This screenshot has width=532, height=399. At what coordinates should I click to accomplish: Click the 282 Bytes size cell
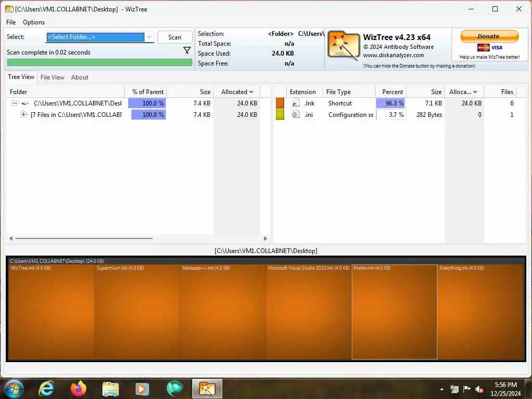429,115
